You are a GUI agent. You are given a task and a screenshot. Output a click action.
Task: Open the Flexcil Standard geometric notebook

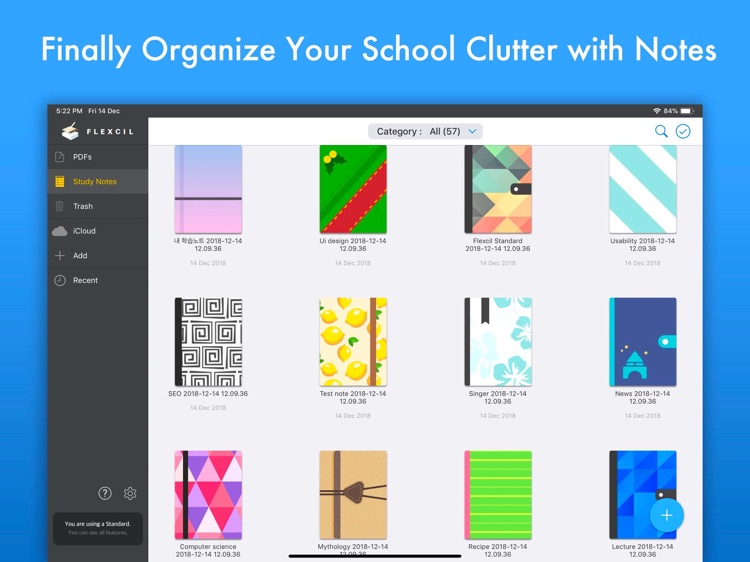[x=498, y=189]
